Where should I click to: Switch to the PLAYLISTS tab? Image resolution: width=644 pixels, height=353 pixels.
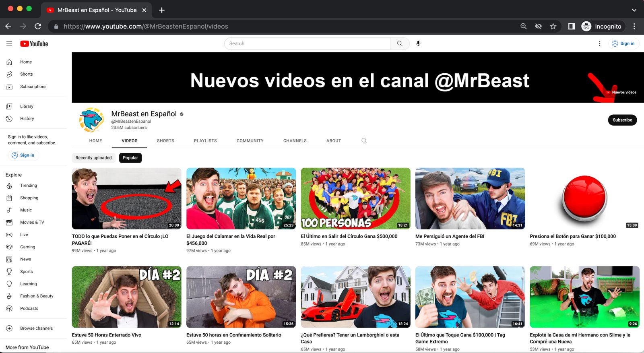click(205, 141)
